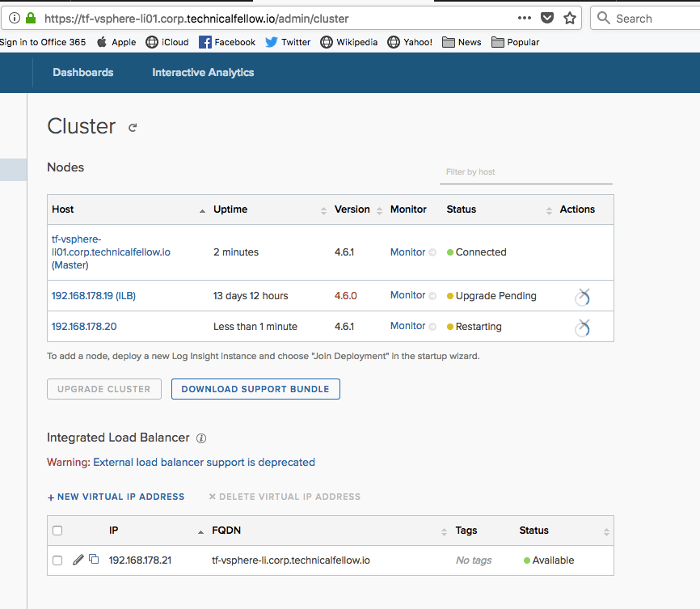The width and height of the screenshot is (700, 609).
Task: Sort nodes by Status column arrows
Action: point(549,211)
